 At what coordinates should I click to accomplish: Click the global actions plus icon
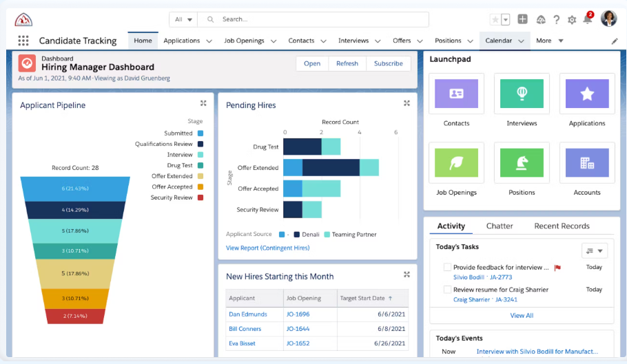[522, 19]
